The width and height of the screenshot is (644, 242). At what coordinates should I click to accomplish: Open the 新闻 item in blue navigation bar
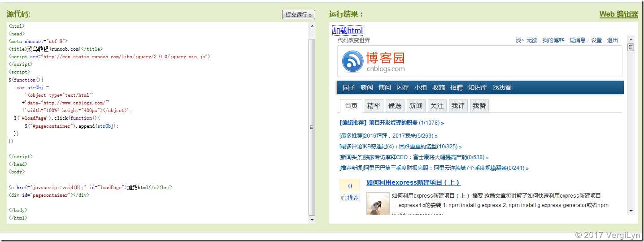[366, 87]
